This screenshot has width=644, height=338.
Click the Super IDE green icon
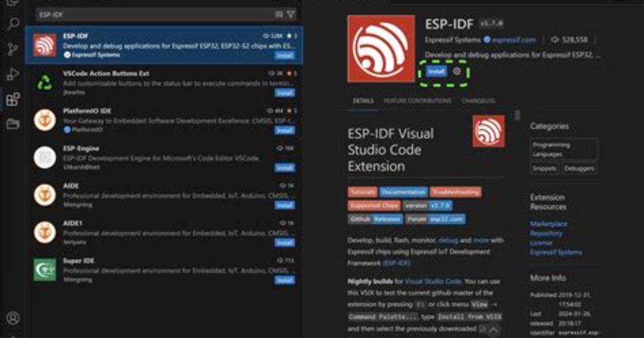[45, 270]
